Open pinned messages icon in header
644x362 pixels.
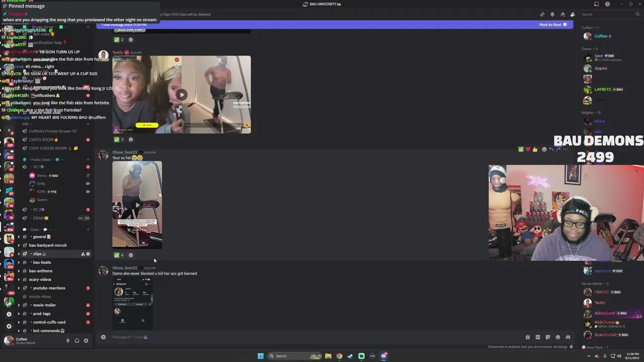point(562,14)
